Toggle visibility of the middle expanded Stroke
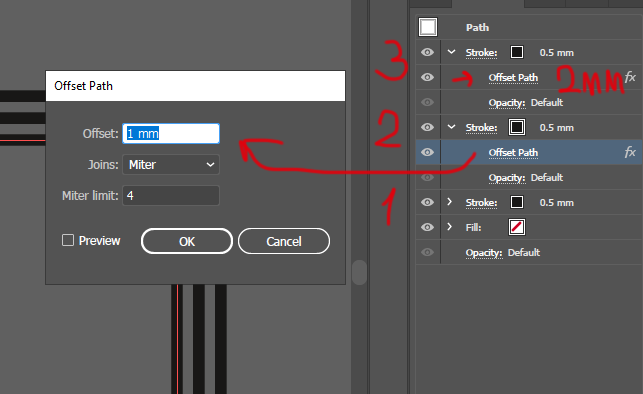 coord(427,127)
